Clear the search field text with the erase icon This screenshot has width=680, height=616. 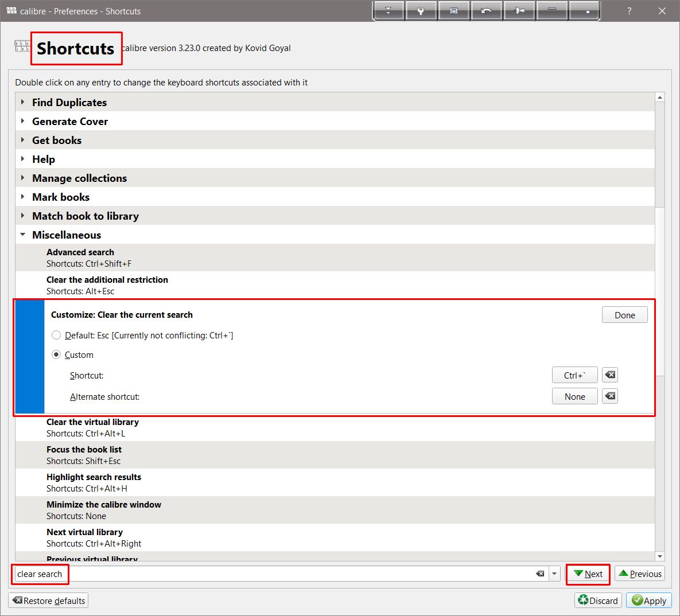pos(541,574)
